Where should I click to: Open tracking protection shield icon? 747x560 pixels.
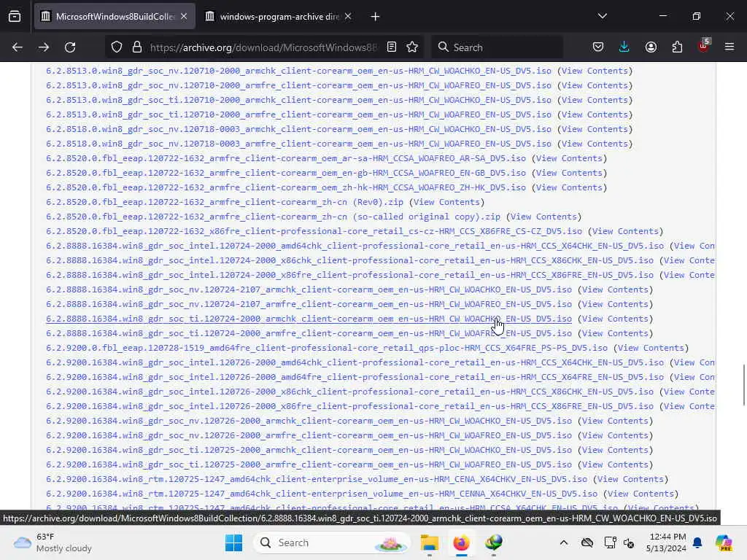coord(117,47)
